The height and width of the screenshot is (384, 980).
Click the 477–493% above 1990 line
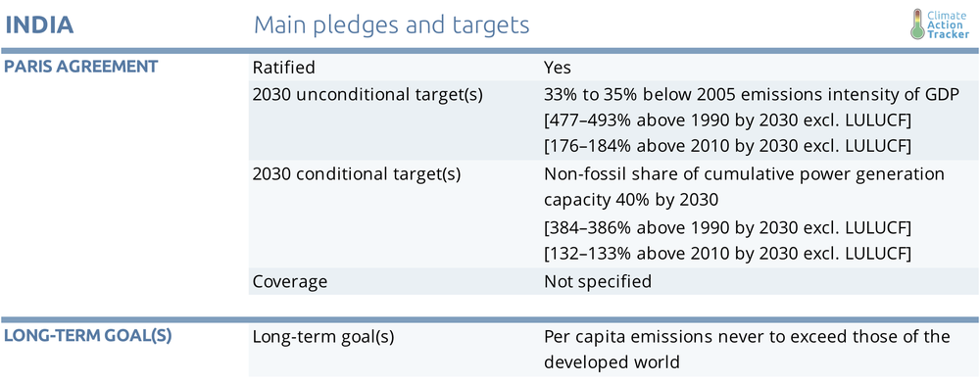pos(727,120)
